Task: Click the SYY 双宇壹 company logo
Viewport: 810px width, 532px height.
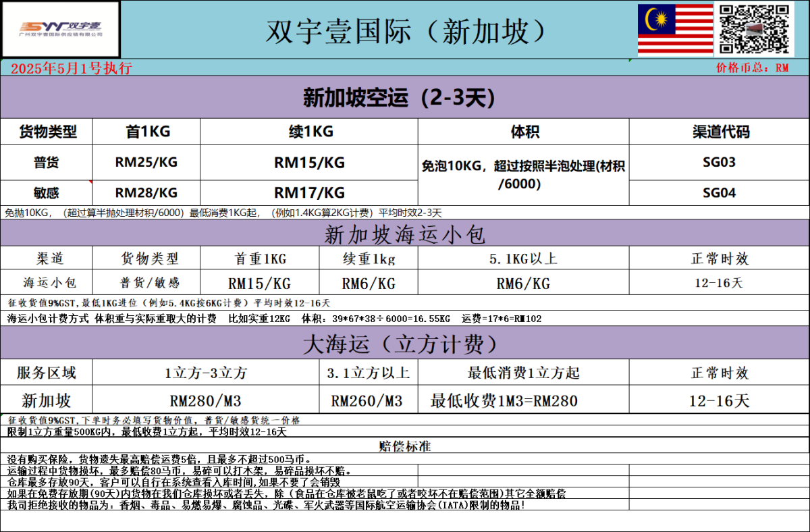Action: [61, 29]
